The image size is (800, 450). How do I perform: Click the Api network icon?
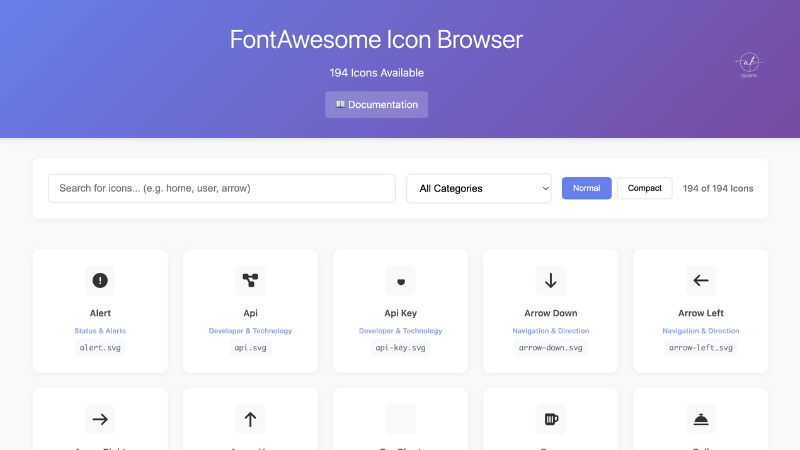[250, 280]
